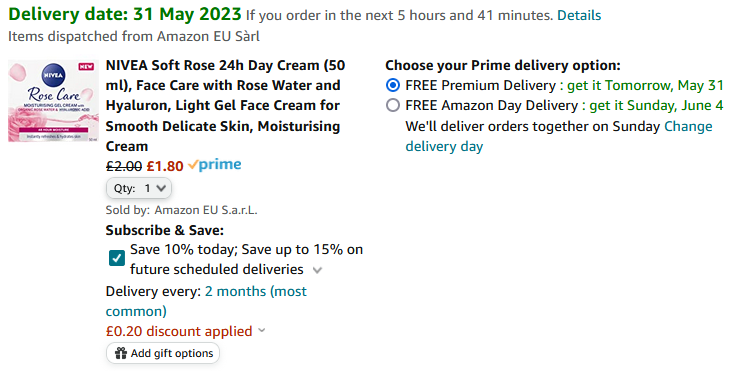
Task: Open the NIVEA Rose Care product thumbnail
Action: point(53,101)
